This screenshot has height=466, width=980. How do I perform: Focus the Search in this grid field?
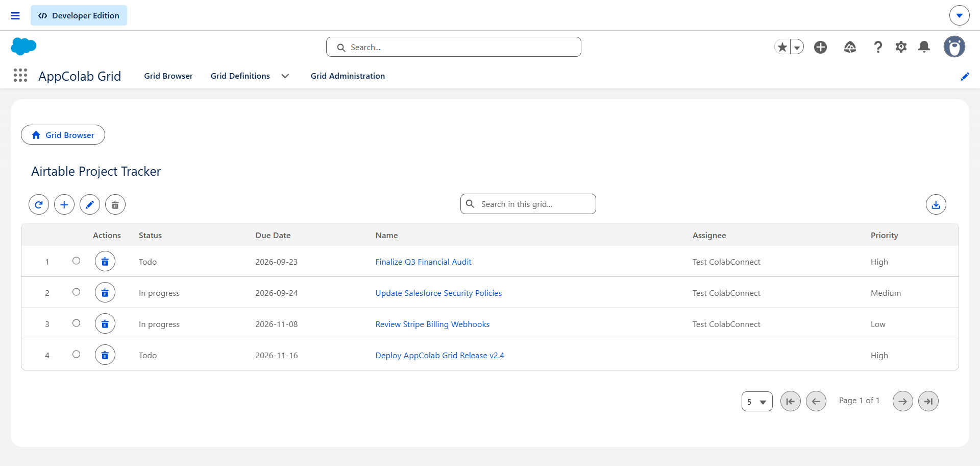point(528,204)
